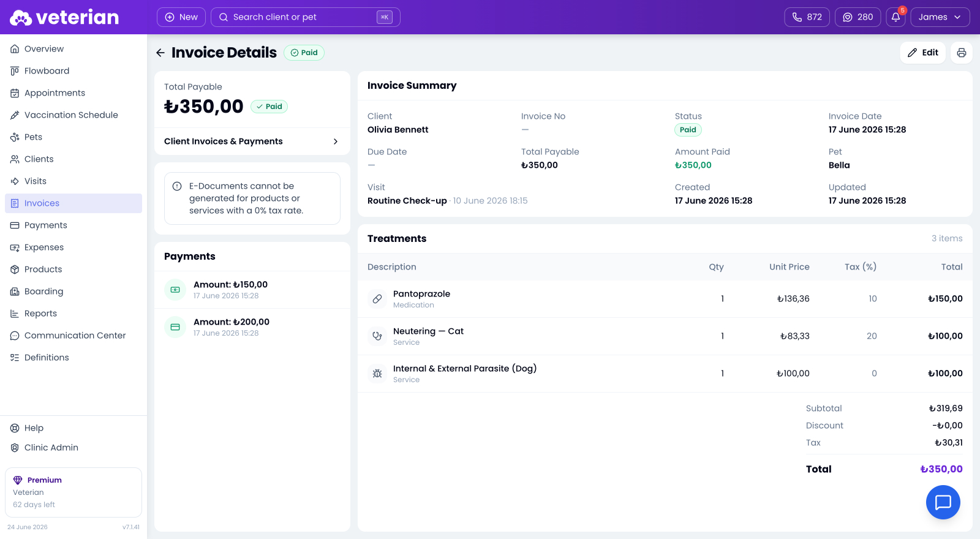Image resolution: width=980 pixels, height=539 pixels.
Task: Click the card icon of ₺200,00 payment
Action: (x=175, y=327)
